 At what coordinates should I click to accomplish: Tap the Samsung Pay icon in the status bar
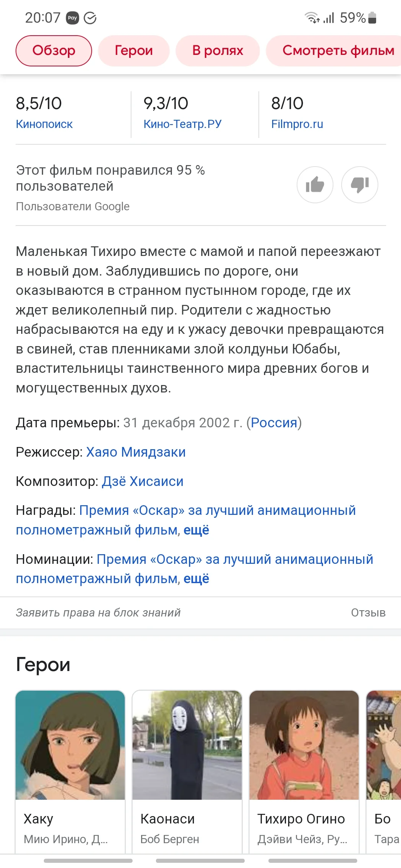pyautogui.click(x=73, y=17)
